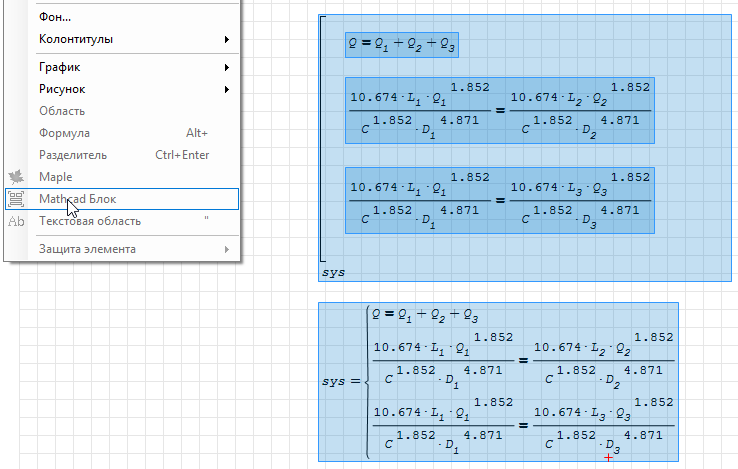Choose the Область menu item
The image size is (738, 469).
pos(62,111)
